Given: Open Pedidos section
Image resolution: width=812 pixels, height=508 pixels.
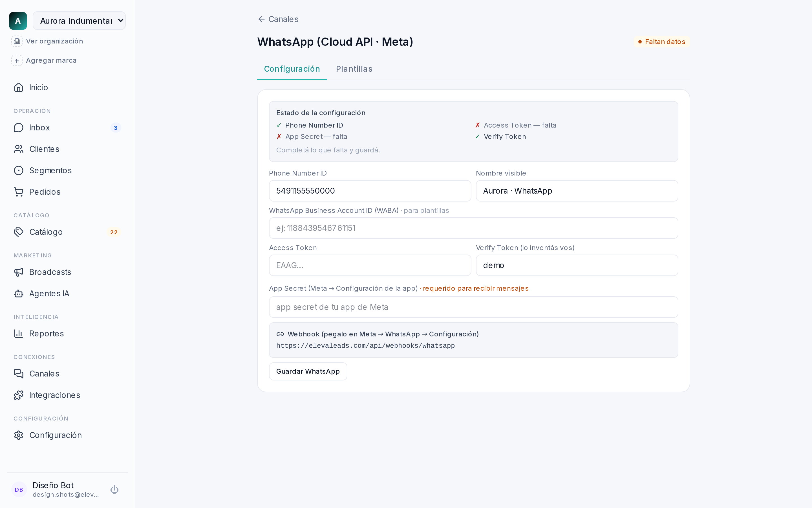Looking at the screenshot, I should click(67, 192).
